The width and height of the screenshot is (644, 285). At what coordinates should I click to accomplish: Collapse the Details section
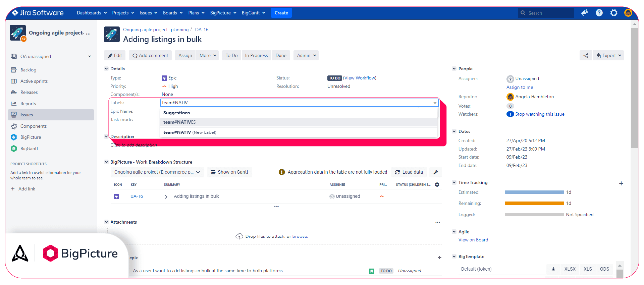(106, 68)
